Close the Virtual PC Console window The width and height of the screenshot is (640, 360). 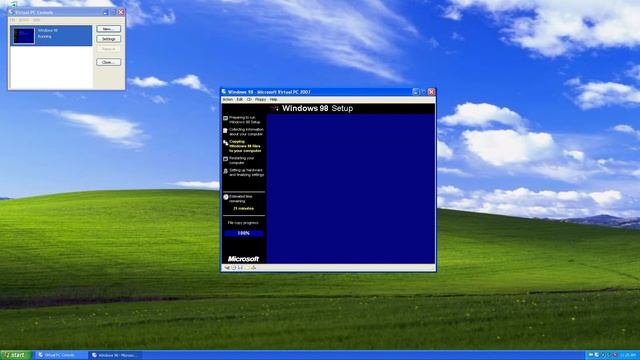click(121, 12)
